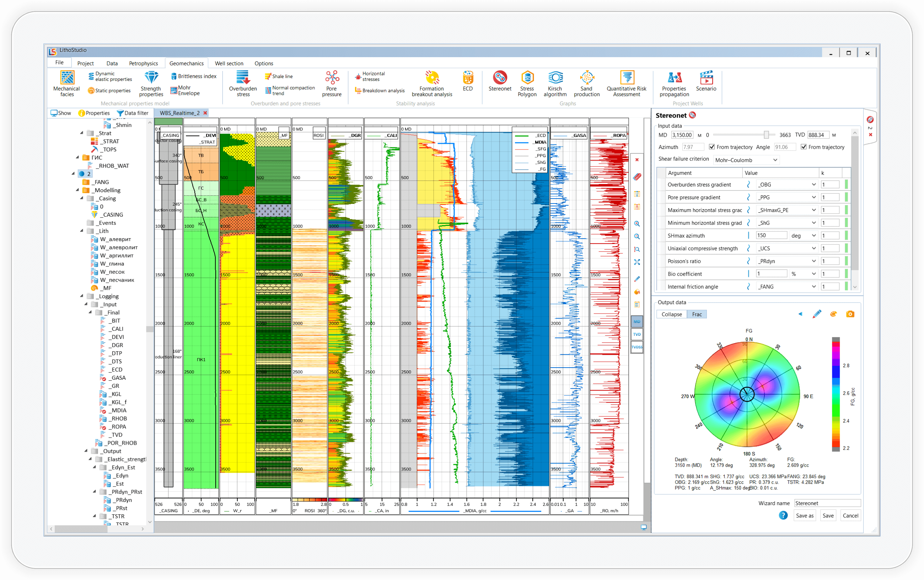The image size is (924, 580).
Task: Cancel the Stereonet wizard
Action: (850, 516)
